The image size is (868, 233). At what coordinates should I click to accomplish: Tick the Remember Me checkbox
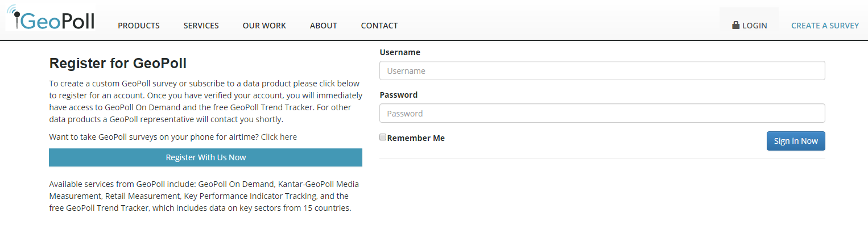383,137
